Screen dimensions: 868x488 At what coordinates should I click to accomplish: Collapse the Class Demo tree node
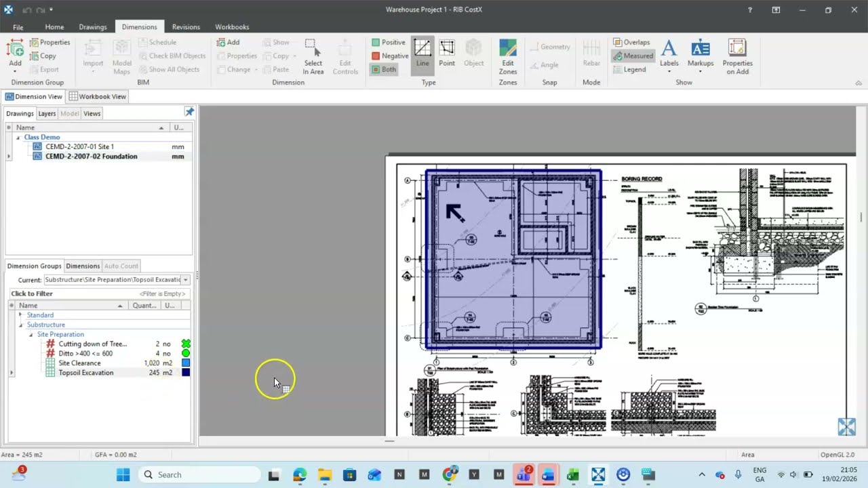tap(18, 138)
